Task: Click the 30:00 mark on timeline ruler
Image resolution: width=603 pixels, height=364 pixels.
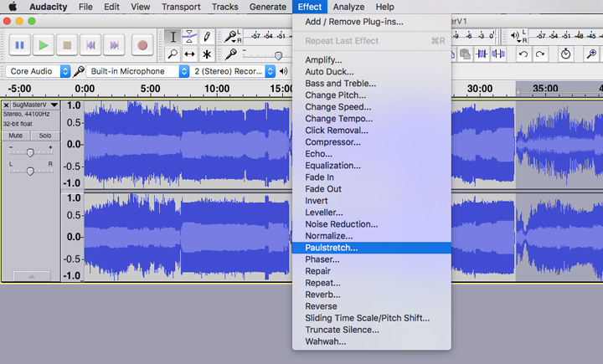Action: 480,89
